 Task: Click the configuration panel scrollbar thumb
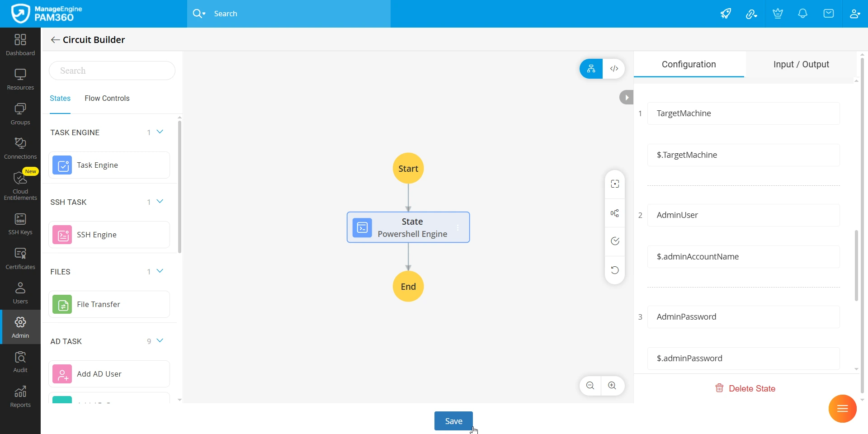[x=856, y=265]
